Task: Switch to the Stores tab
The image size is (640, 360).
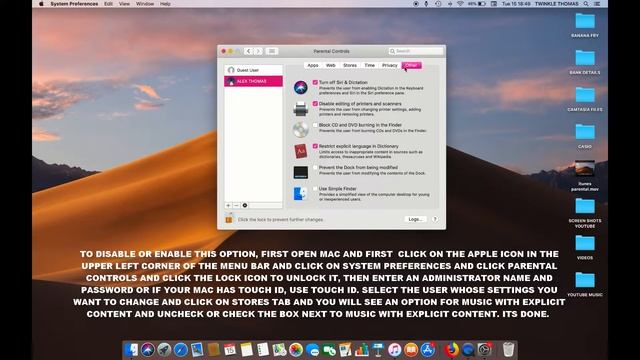Action: pyautogui.click(x=350, y=65)
